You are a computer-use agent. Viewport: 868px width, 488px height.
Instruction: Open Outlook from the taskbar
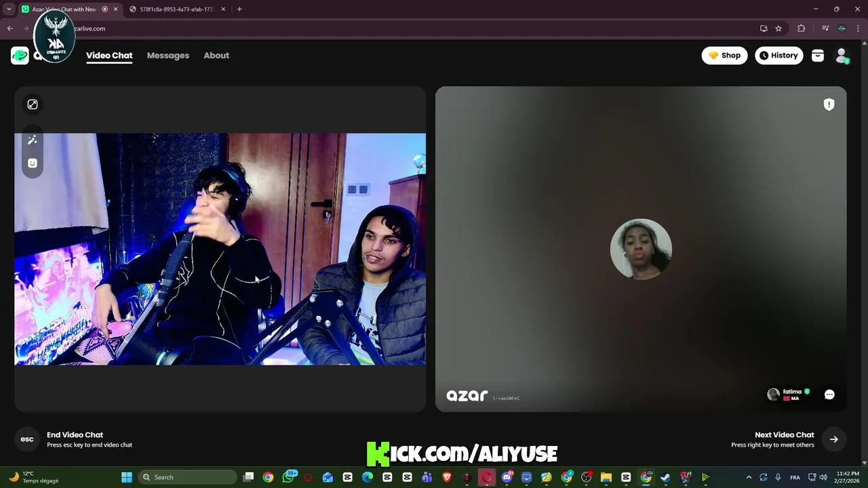click(328, 477)
